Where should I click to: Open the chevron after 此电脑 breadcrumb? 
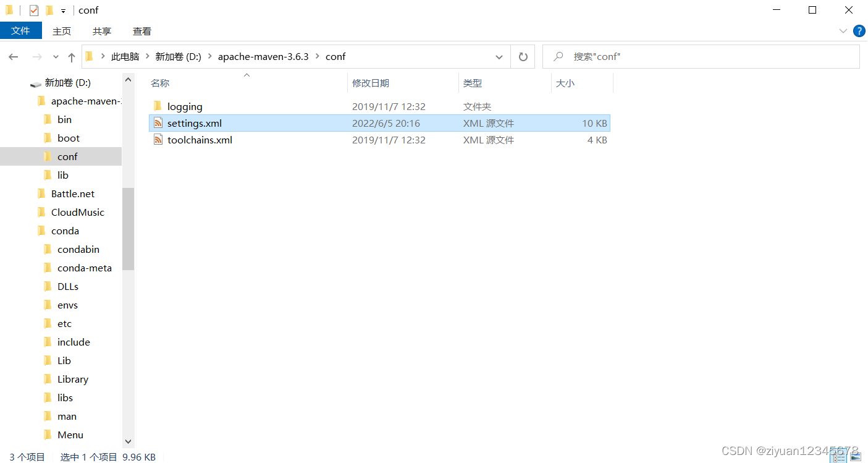tap(147, 56)
